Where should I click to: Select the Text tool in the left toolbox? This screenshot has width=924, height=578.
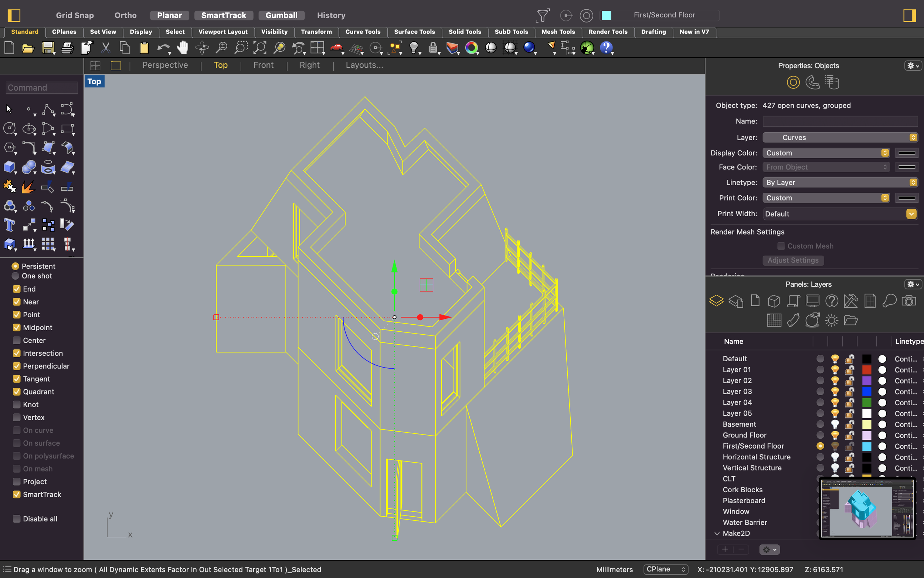point(9,225)
